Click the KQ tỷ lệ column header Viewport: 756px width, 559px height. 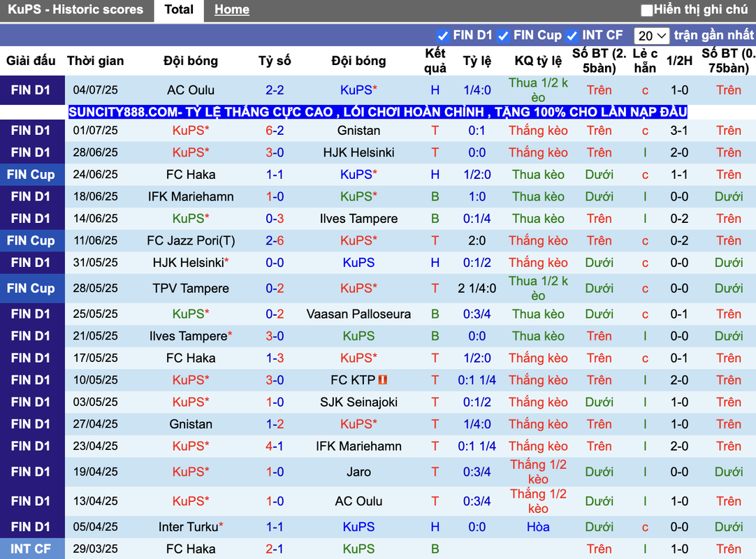[x=538, y=61]
